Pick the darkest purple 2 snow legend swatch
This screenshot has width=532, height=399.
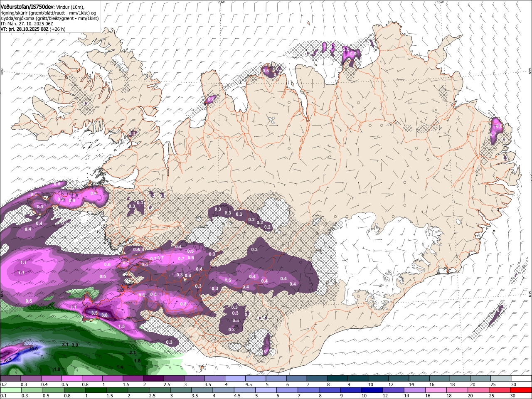tap(153, 378)
